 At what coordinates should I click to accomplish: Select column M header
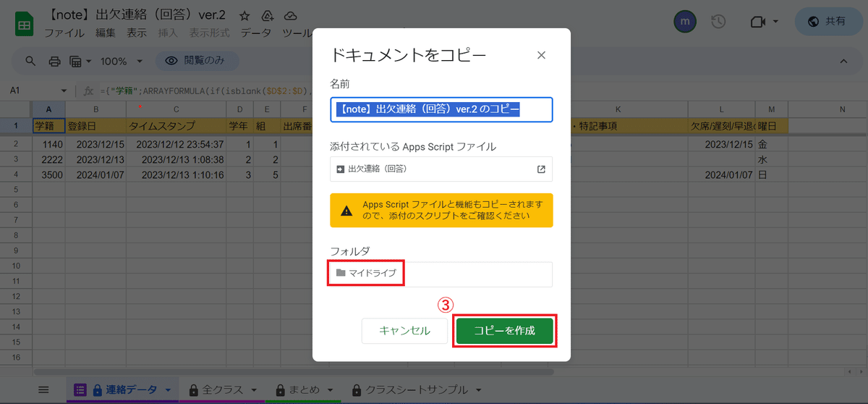pos(772,109)
